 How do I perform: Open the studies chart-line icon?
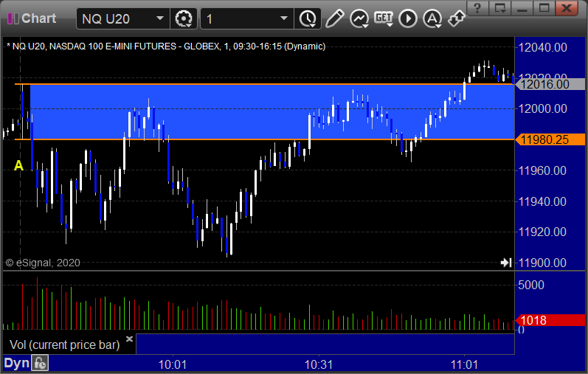[359, 18]
